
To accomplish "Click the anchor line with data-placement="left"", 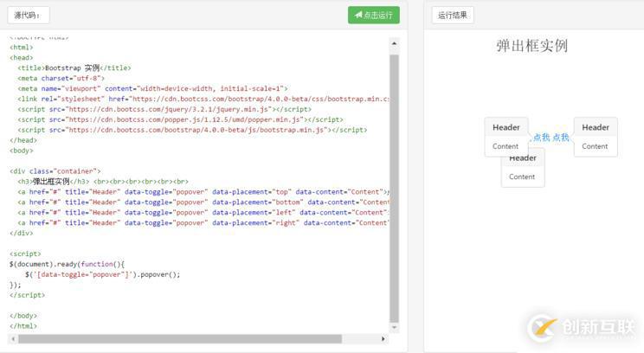I will coord(203,212).
